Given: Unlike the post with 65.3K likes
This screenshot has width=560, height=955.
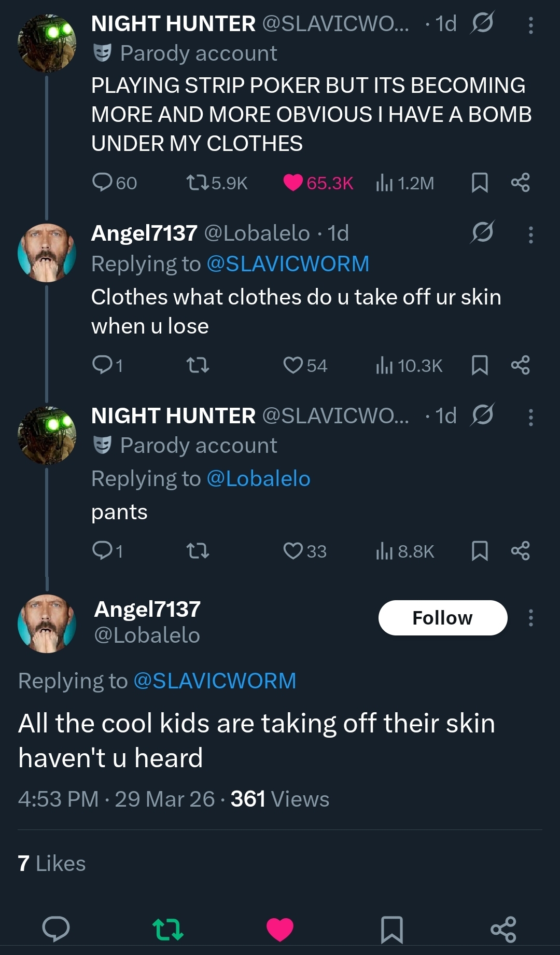Looking at the screenshot, I should (x=293, y=183).
